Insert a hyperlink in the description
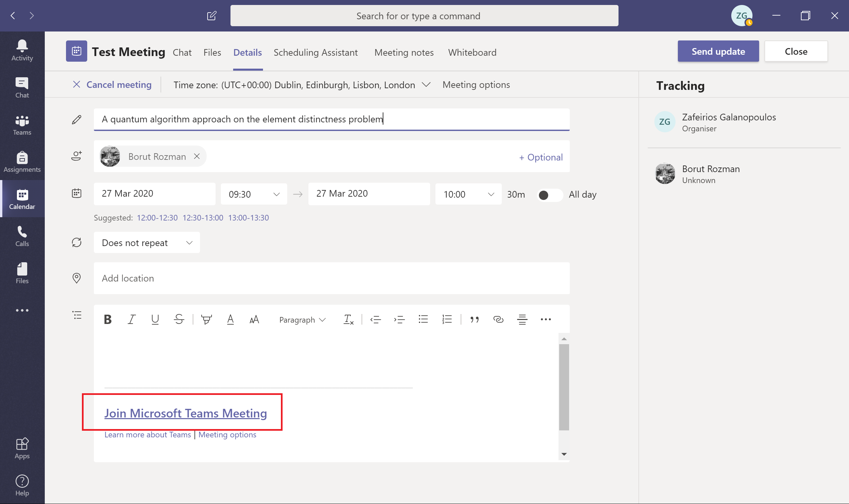This screenshot has width=849, height=504. pyautogui.click(x=498, y=319)
